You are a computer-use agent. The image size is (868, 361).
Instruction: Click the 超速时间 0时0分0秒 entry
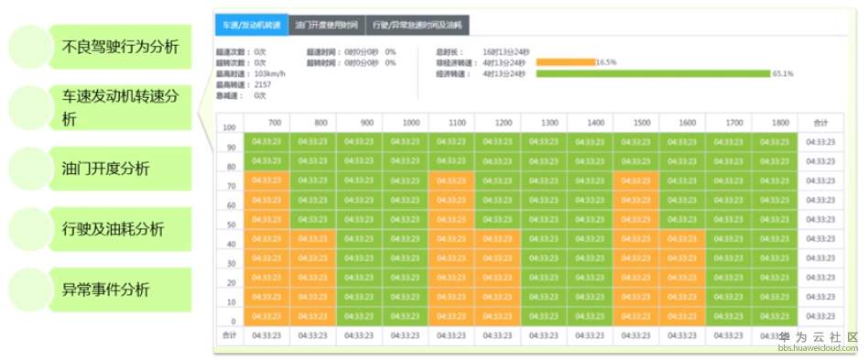(x=352, y=51)
